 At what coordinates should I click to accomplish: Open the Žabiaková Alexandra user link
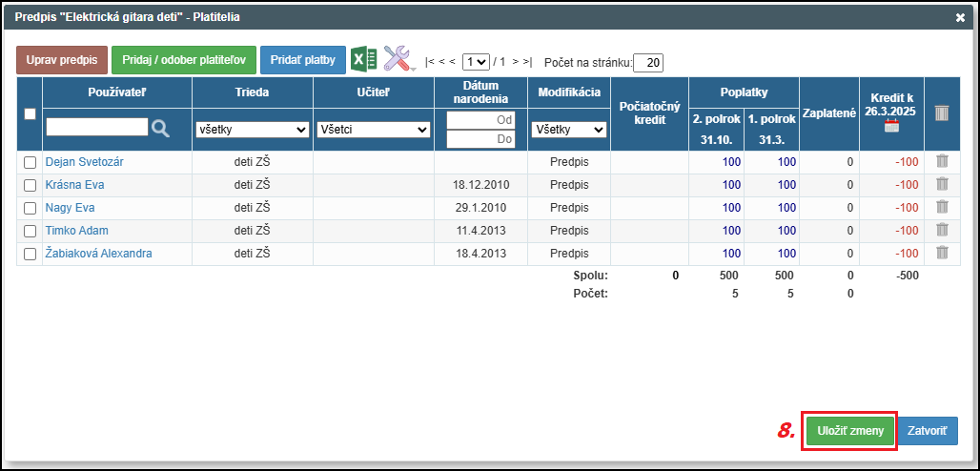click(98, 254)
